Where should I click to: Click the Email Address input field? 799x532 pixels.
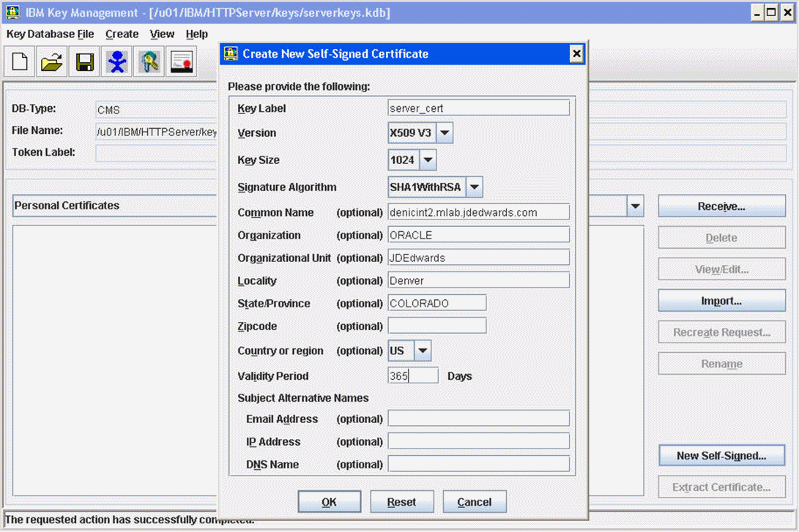[x=478, y=419]
